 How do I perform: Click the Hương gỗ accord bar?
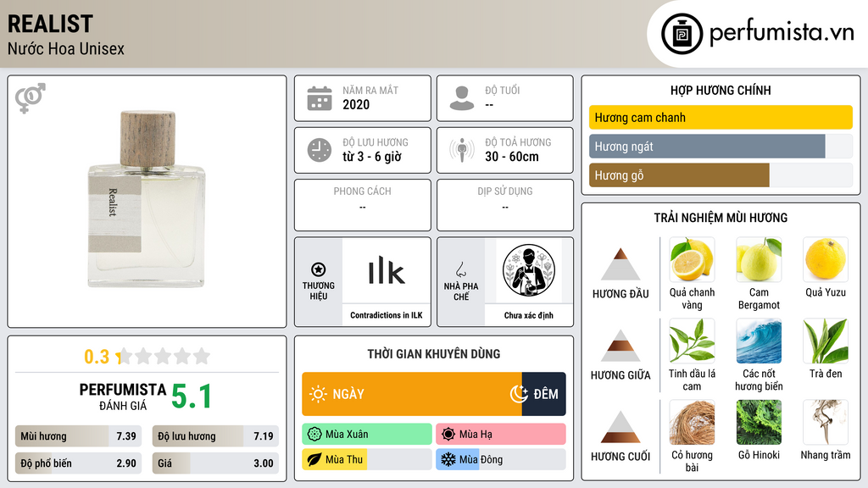(x=721, y=175)
